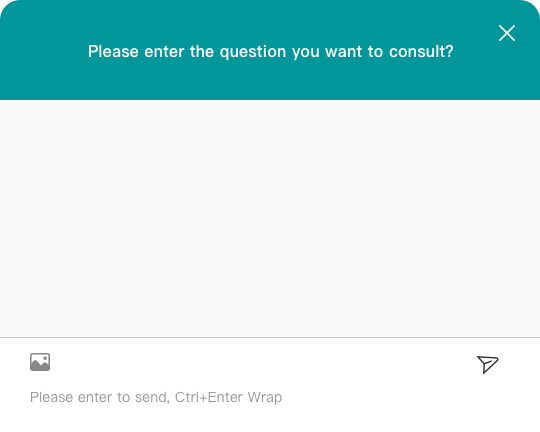Click the empty chat conversation area
540x432 pixels.
point(270,218)
